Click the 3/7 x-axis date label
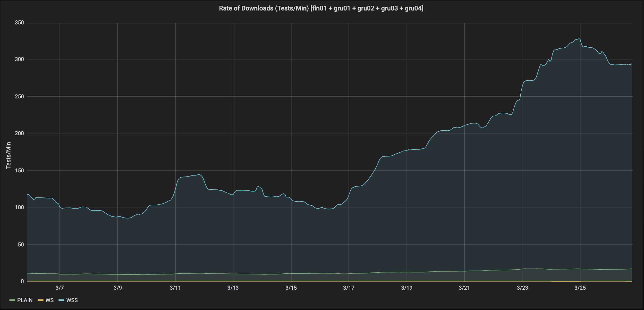 (60, 288)
